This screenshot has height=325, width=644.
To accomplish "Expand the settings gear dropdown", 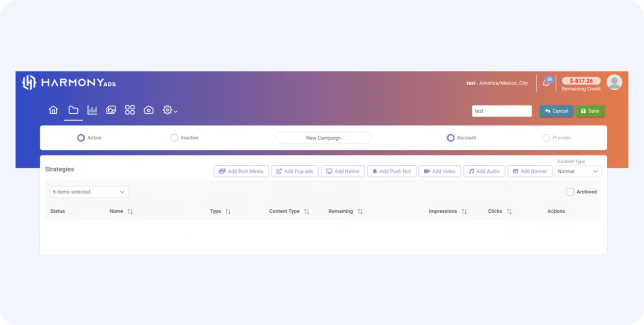I will point(170,110).
